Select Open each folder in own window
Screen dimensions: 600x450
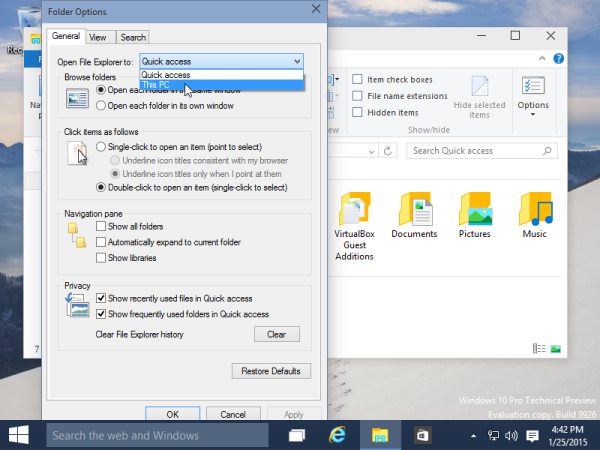coord(101,106)
